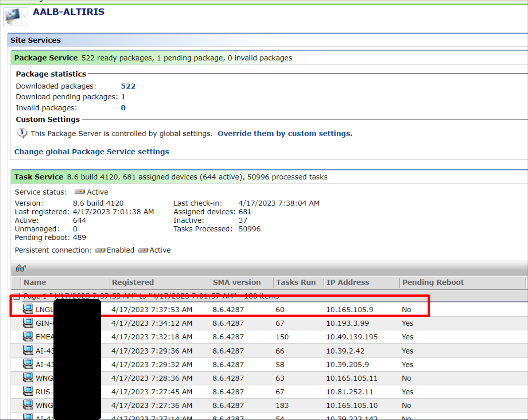Click the glasses view icon above the device table
528x420 pixels.
click(x=21, y=268)
